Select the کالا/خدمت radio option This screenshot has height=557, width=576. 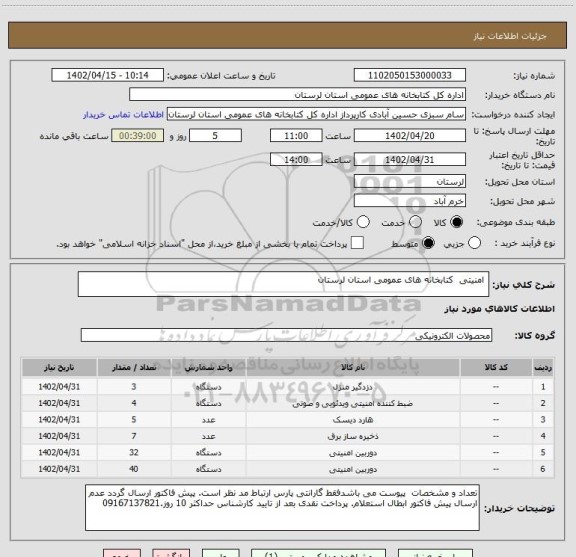click(363, 222)
